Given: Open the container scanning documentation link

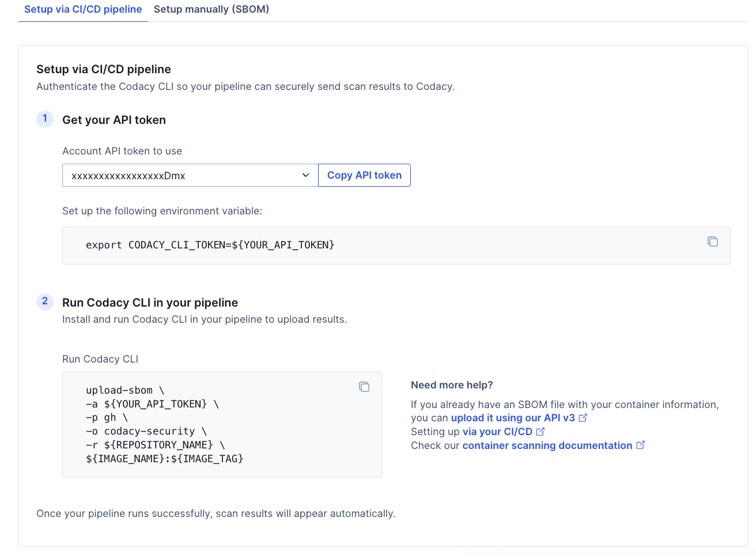Looking at the screenshot, I should pyautogui.click(x=546, y=445).
